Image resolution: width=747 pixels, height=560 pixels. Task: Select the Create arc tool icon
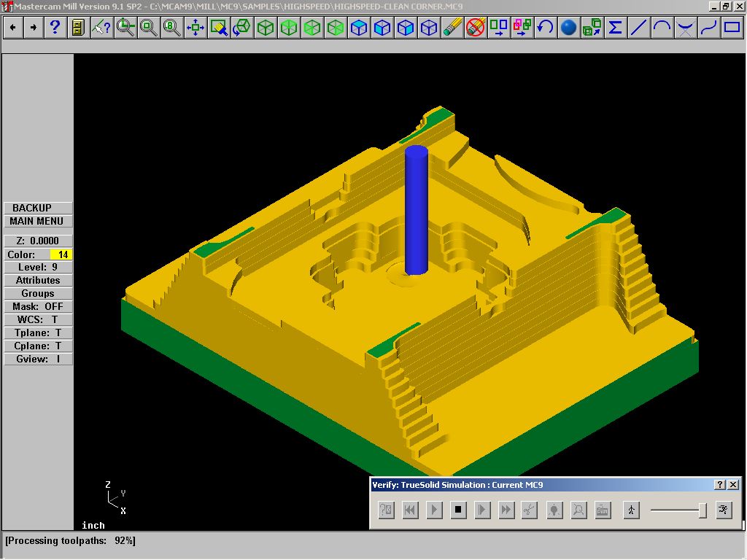click(662, 28)
